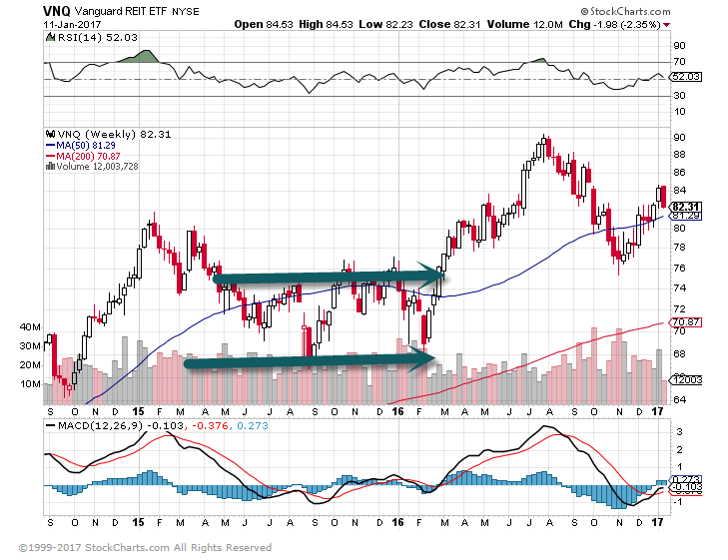728x560 pixels.
Task: Select the blue MA(50) legend line marker
Action: pyautogui.click(x=50, y=145)
